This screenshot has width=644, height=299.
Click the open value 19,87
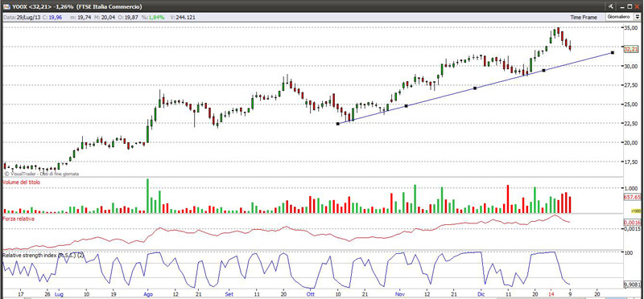(x=131, y=17)
